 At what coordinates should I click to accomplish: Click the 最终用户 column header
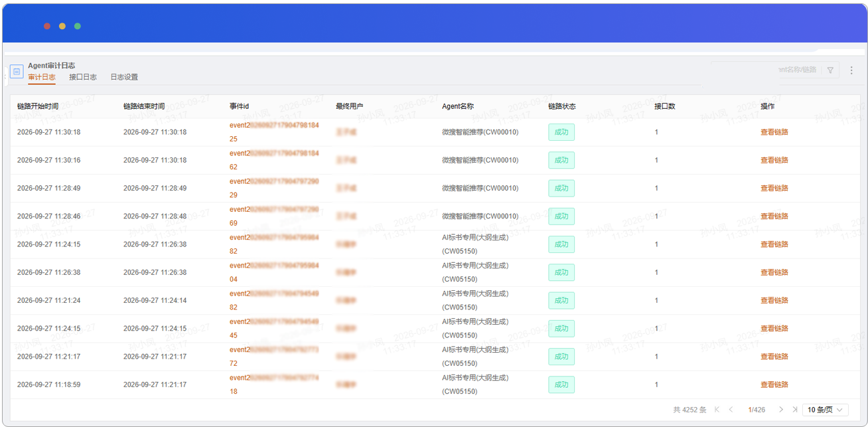click(x=350, y=106)
